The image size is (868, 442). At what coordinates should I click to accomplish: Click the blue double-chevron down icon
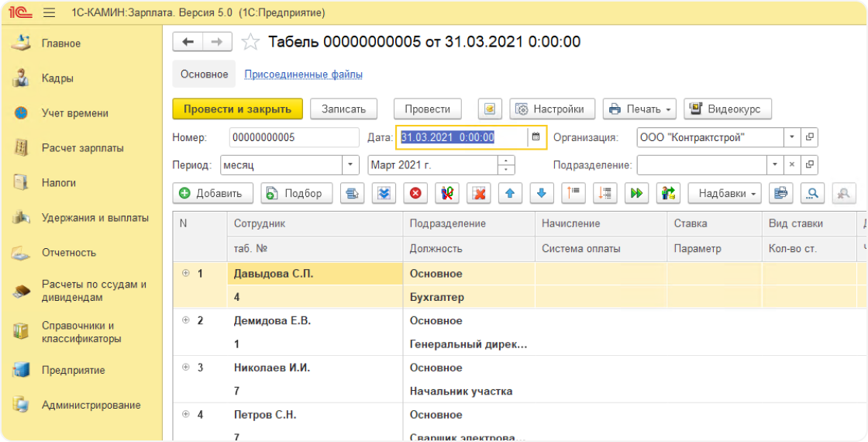point(384,193)
